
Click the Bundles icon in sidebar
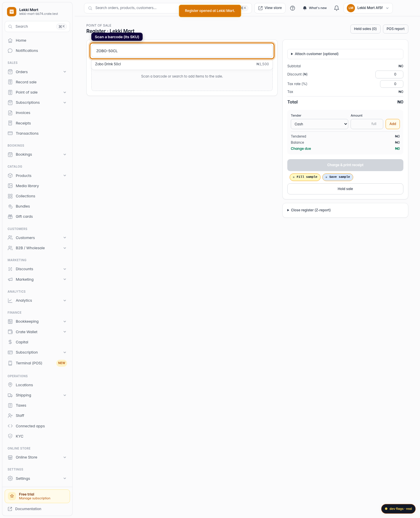pyautogui.click(x=10, y=206)
